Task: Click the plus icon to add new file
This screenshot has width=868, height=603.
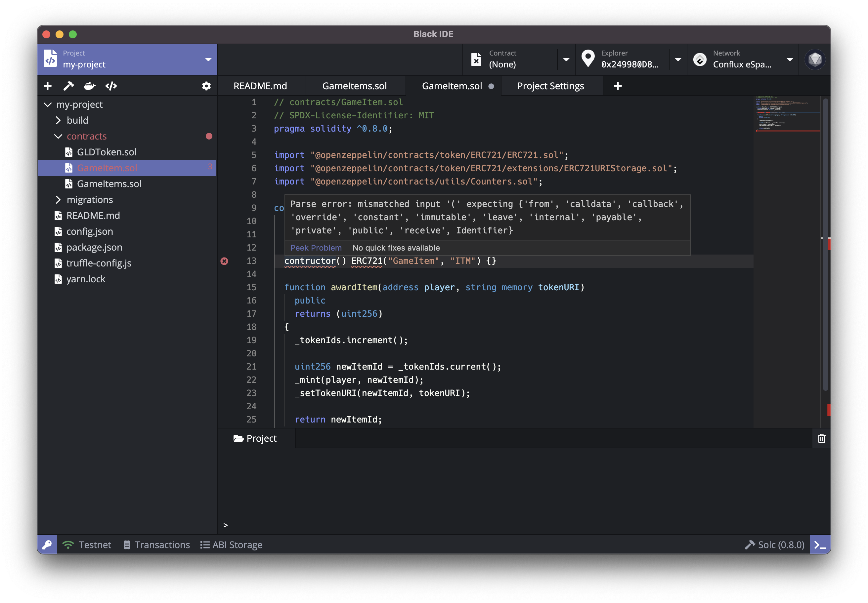Action: click(x=48, y=86)
